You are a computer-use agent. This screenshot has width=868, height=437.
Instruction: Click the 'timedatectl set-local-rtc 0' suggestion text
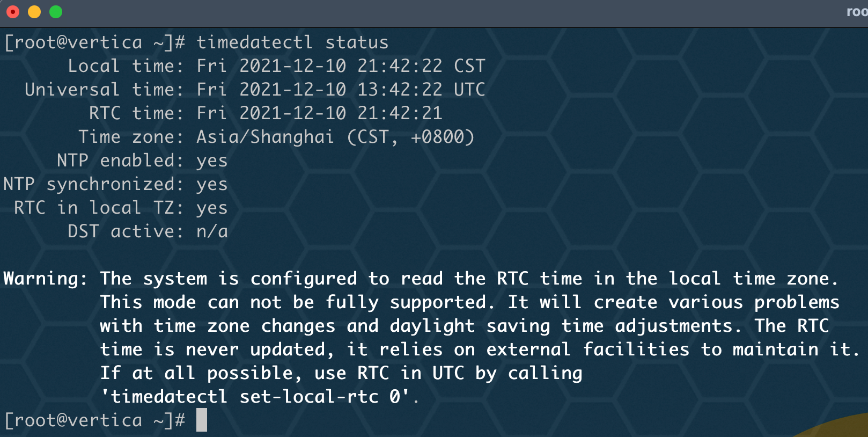point(260,397)
